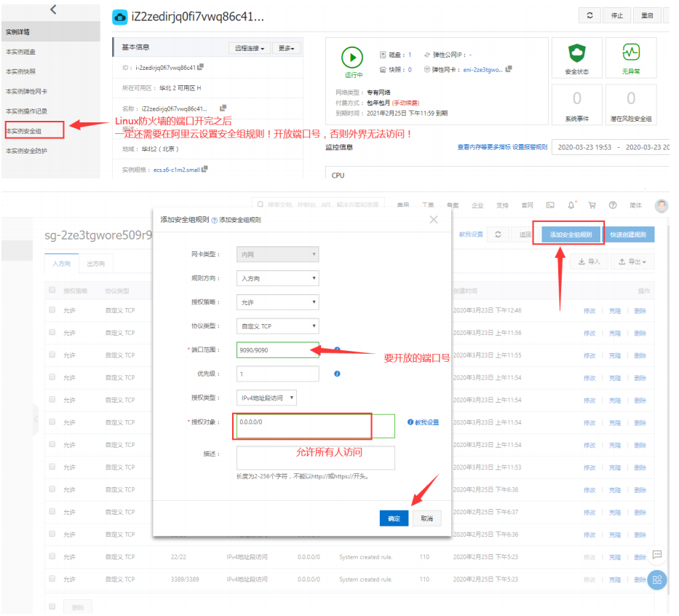
Task: Click the refresh icon beside the 停止 button
Action: pyautogui.click(x=589, y=15)
